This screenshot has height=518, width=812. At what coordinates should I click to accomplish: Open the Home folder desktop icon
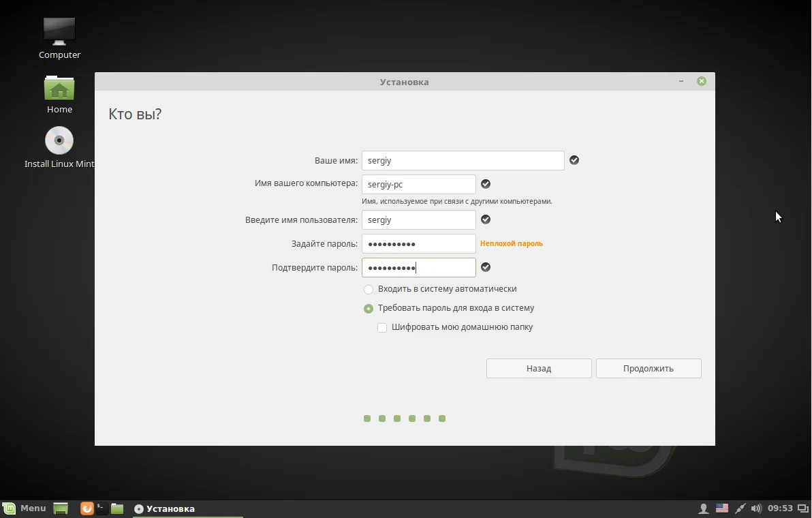[59, 88]
